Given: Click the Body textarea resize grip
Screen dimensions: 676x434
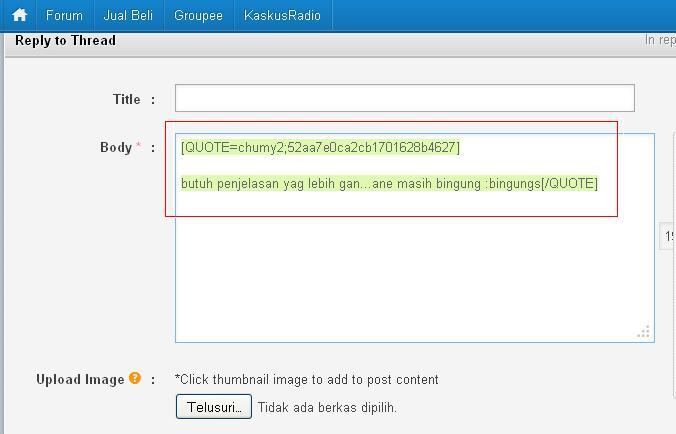Looking at the screenshot, I should click(644, 331).
